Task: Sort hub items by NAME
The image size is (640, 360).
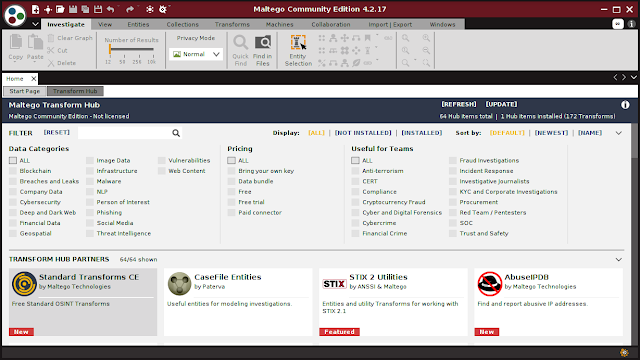Action: tap(590, 133)
